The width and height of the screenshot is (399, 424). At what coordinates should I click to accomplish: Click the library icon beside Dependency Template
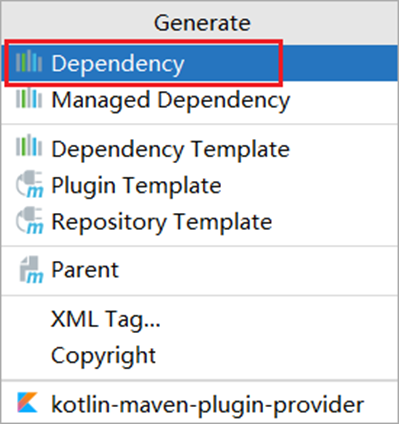coord(29,145)
